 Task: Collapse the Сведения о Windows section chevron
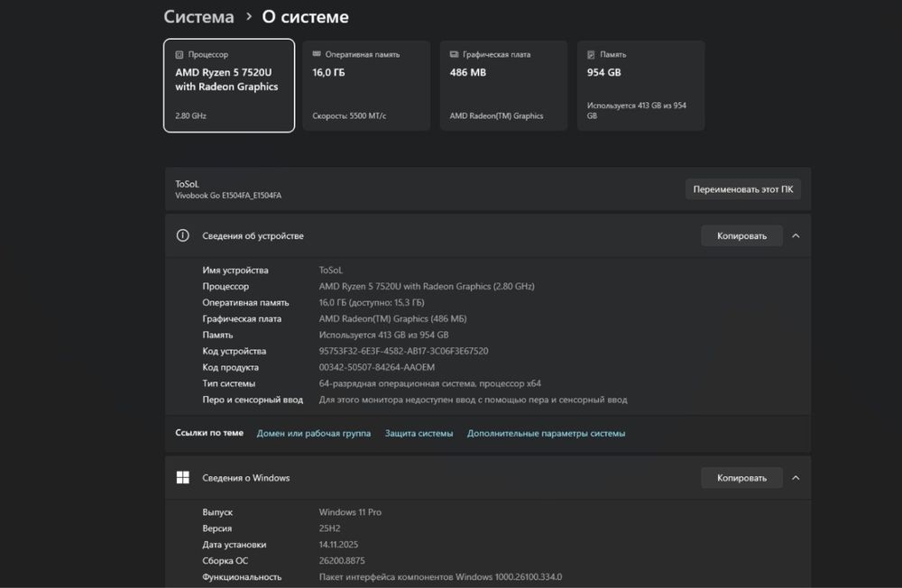pos(796,478)
